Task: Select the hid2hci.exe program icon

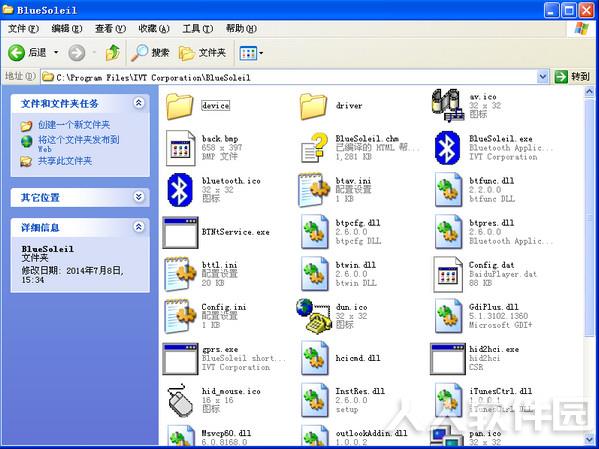Action: 448,358
